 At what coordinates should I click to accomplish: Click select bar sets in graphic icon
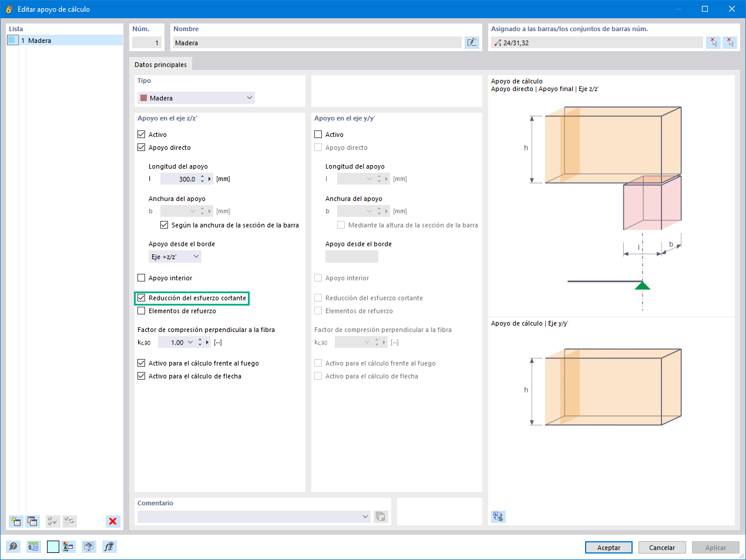tap(730, 42)
